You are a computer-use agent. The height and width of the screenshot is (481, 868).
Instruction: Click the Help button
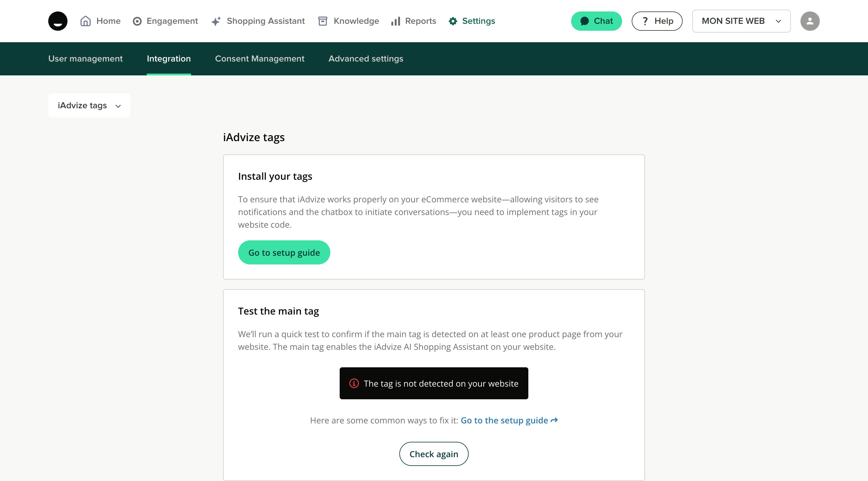click(657, 21)
